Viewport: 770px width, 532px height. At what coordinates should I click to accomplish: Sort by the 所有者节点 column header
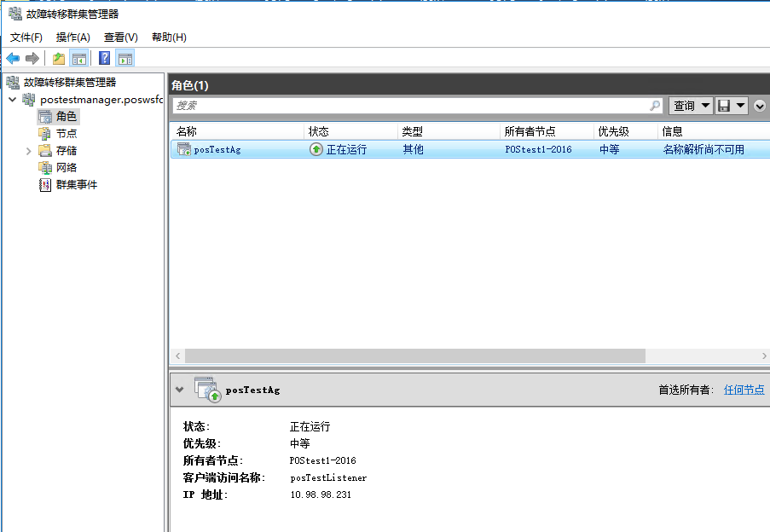(x=547, y=131)
